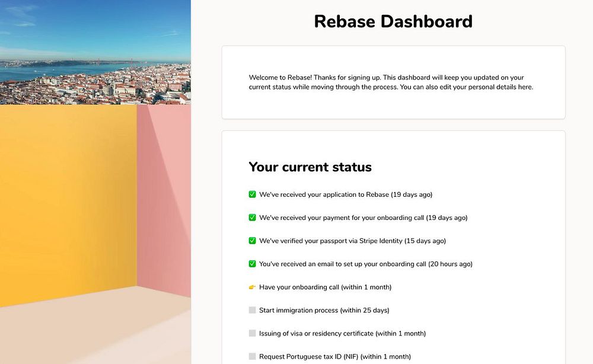
Task: Click the Start immigration process step text
Action: click(324, 310)
